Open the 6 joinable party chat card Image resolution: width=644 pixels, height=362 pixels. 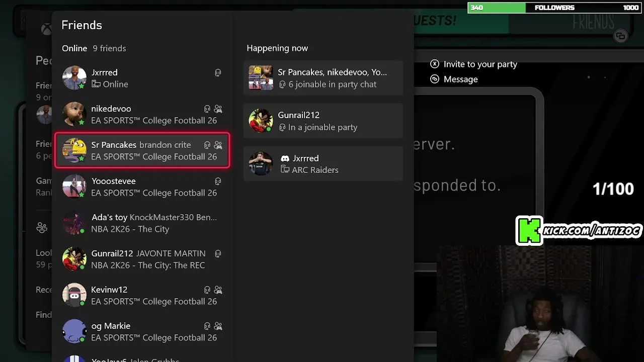point(323,78)
